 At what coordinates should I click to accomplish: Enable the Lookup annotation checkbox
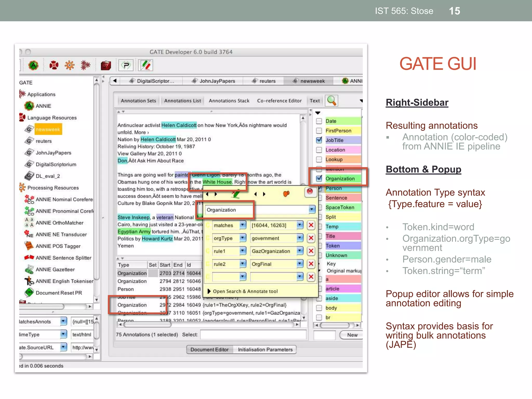(319, 159)
